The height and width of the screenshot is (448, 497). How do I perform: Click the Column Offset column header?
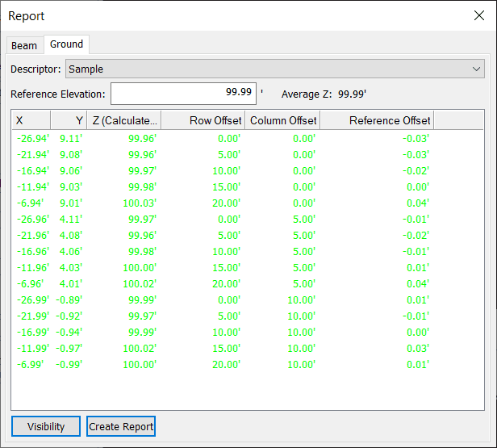[282, 120]
